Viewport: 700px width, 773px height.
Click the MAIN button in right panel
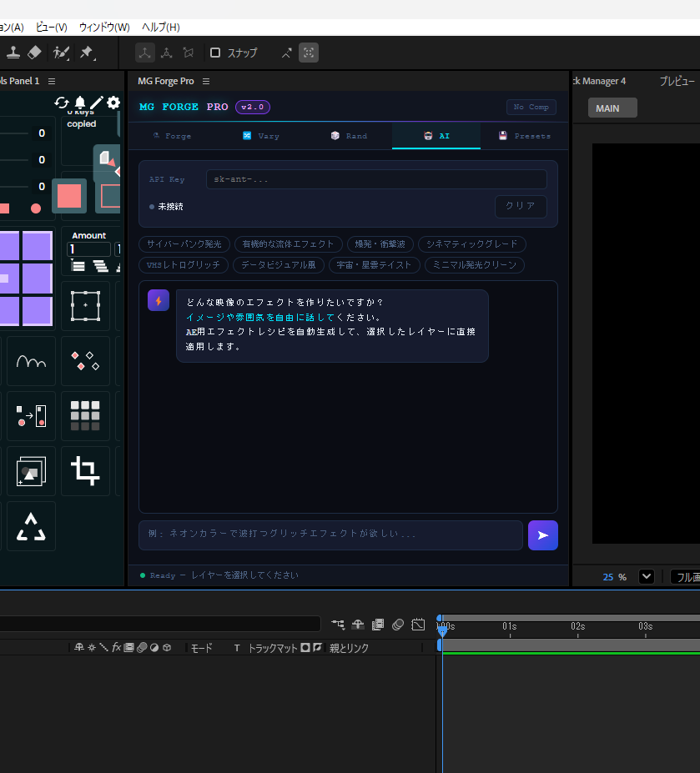(x=612, y=108)
